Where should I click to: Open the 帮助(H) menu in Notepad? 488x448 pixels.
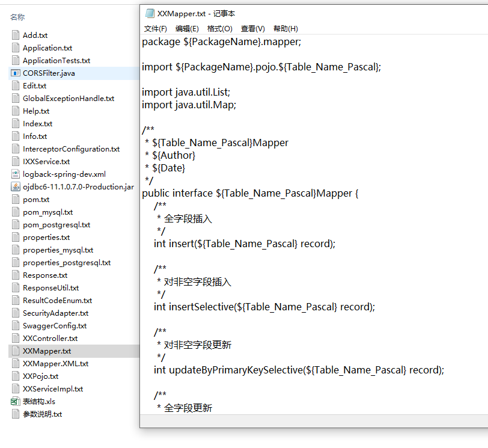285,29
